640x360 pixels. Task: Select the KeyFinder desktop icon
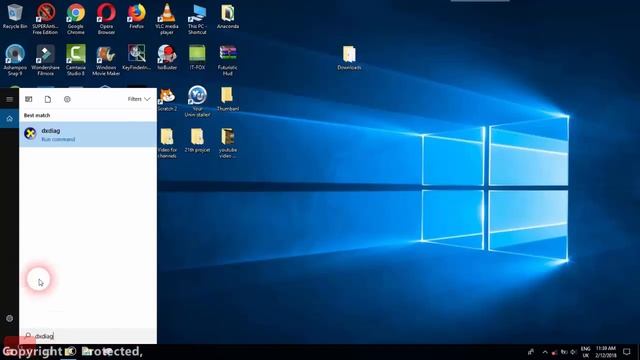(x=137, y=58)
